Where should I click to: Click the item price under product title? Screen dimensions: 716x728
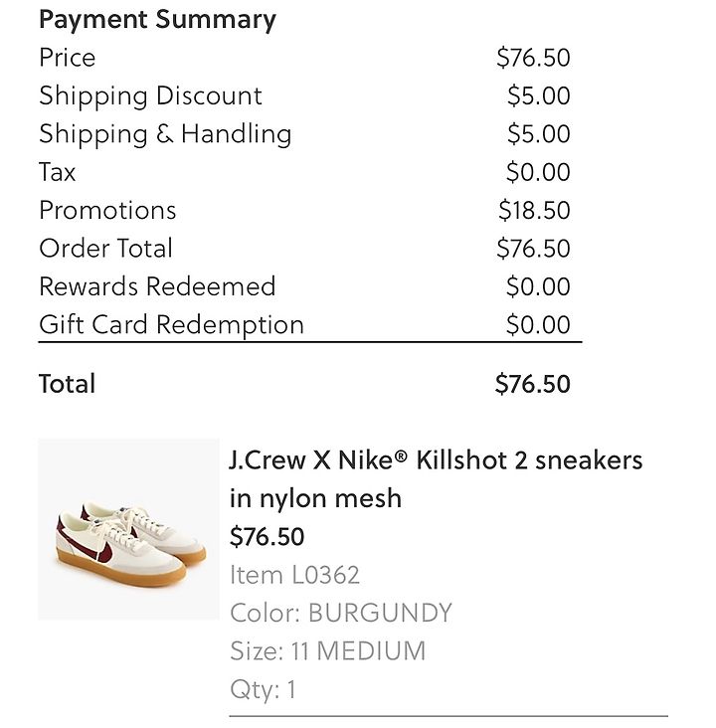[267, 537]
